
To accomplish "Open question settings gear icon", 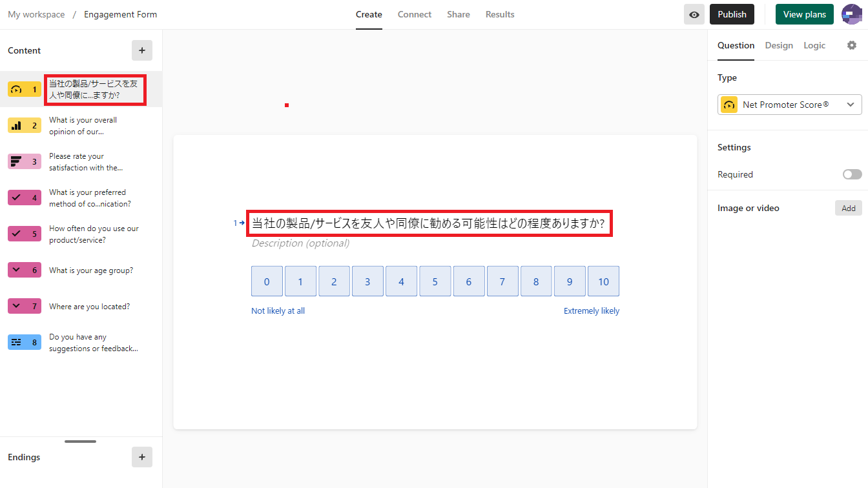I will pyautogui.click(x=852, y=45).
